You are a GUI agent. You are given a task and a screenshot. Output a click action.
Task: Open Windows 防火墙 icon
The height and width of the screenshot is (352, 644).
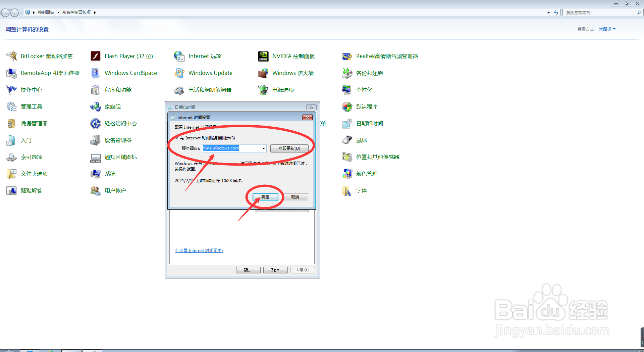pyautogui.click(x=263, y=73)
